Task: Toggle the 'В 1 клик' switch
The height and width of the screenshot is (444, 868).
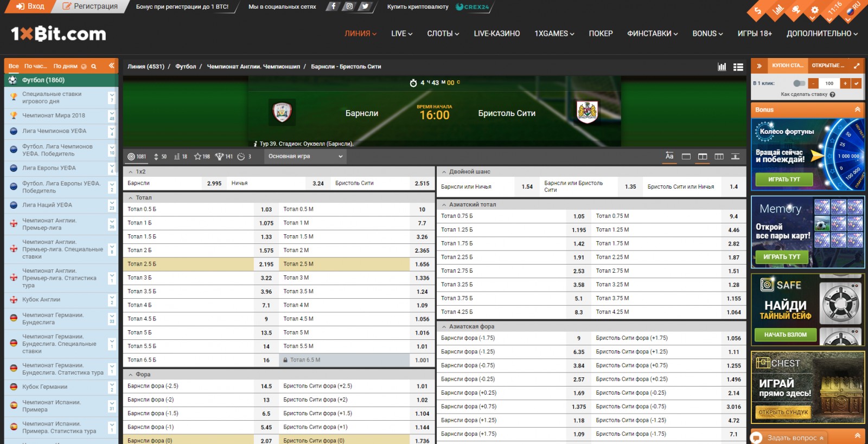Action: click(799, 83)
